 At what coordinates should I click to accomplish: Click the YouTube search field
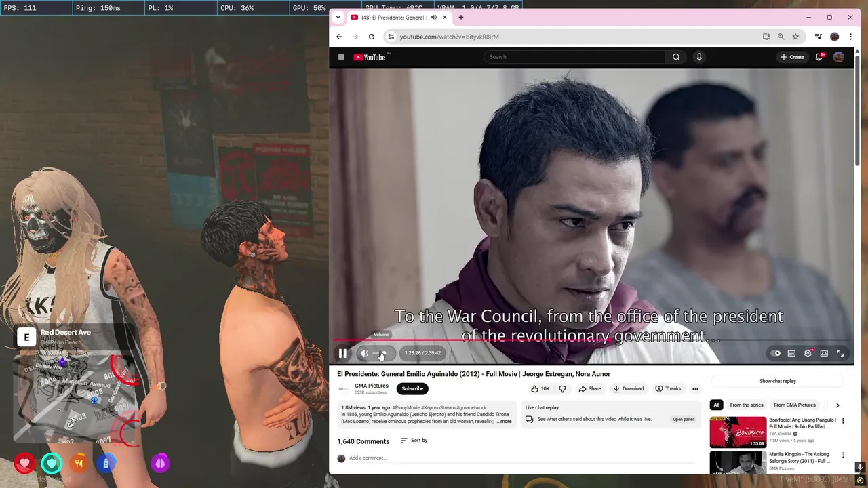coord(575,57)
